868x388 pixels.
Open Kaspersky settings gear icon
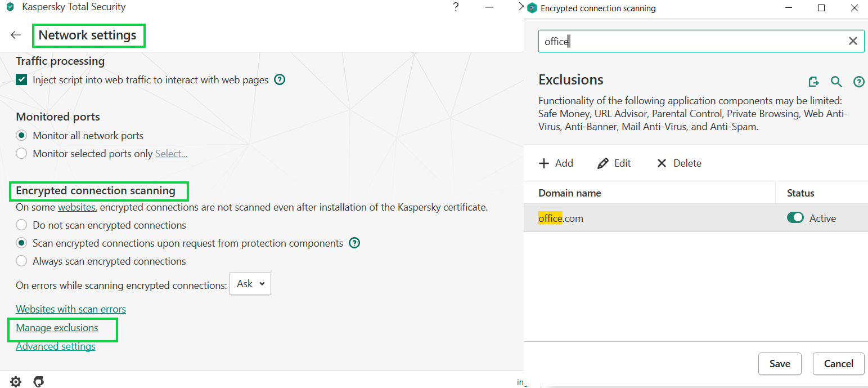tap(16, 382)
